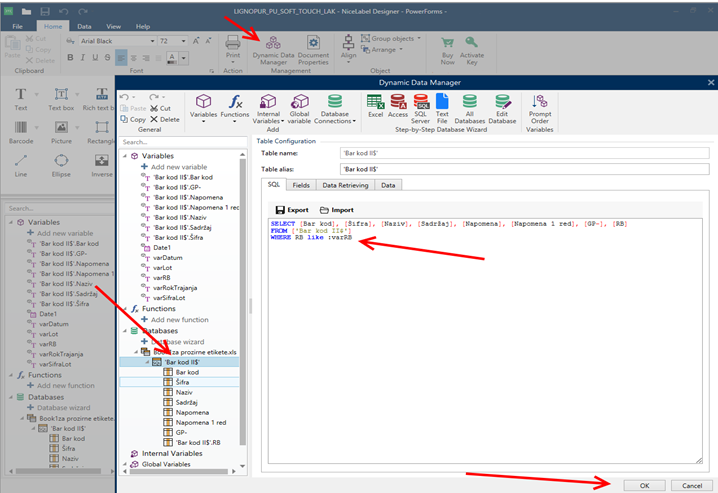Open the Help ribbon tab
Viewport: 718px width, 493px height.
point(142,27)
